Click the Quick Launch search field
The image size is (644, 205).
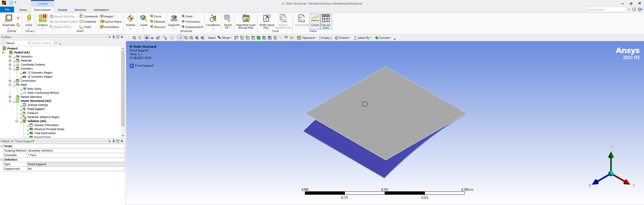(x=606, y=10)
